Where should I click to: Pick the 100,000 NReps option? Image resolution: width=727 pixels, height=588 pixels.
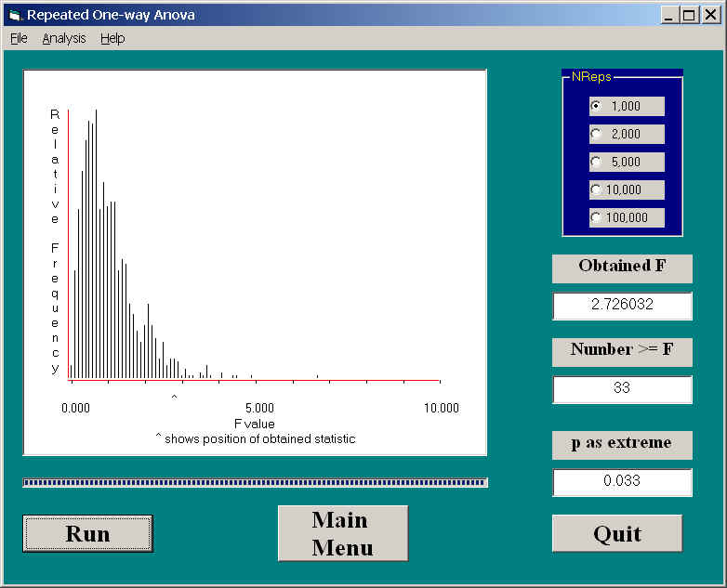pos(597,217)
